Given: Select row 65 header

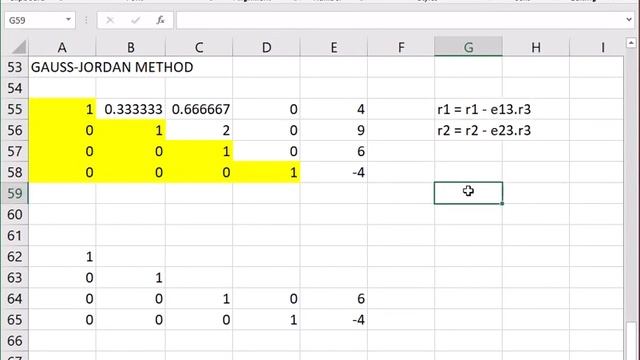Looking at the screenshot, I should point(14,320).
